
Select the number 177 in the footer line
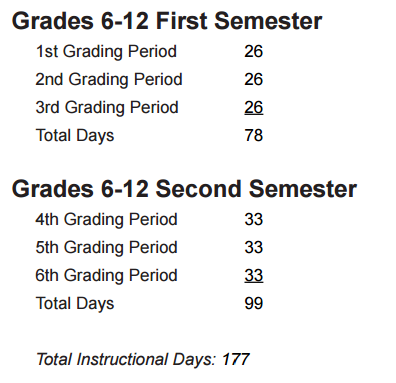click(x=236, y=359)
